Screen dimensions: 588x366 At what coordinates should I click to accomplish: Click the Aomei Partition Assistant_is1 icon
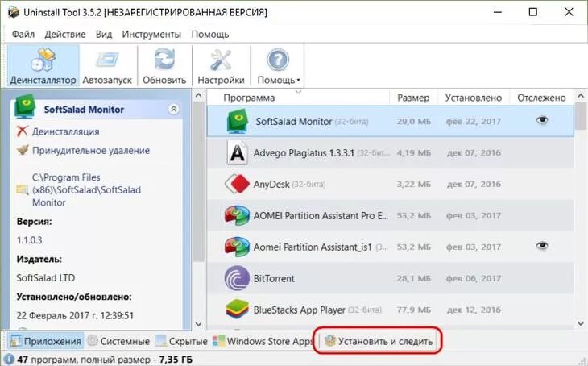tap(238, 247)
